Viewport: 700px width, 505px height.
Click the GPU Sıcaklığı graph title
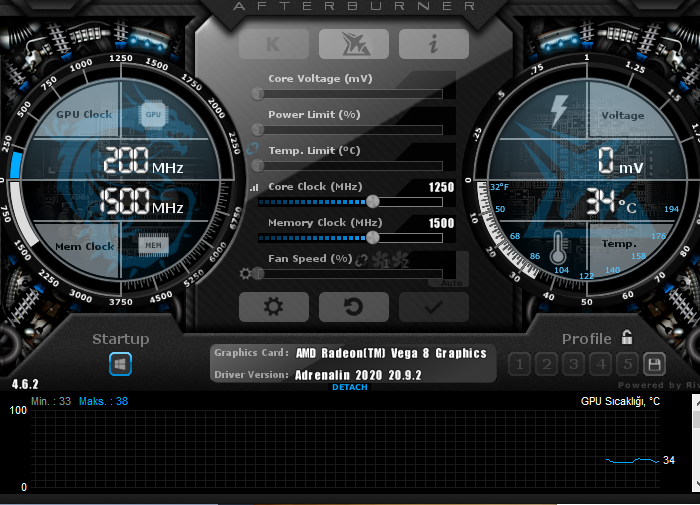620,401
